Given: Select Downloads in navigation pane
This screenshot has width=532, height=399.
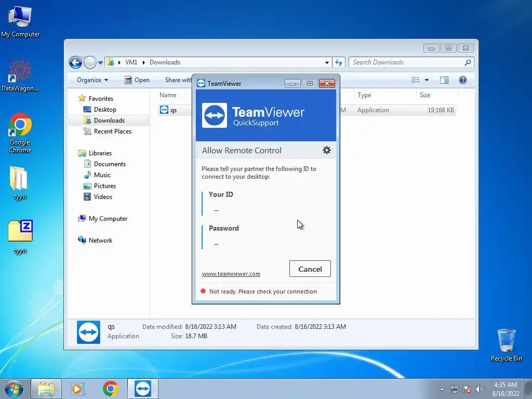Looking at the screenshot, I should coord(109,121).
